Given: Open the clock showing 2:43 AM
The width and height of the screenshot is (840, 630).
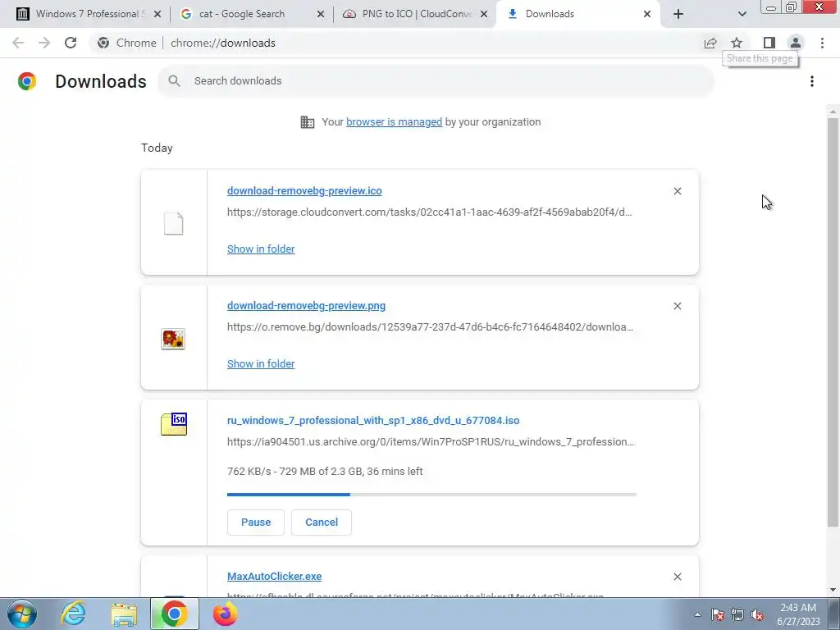Looking at the screenshot, I should (798, 614).
